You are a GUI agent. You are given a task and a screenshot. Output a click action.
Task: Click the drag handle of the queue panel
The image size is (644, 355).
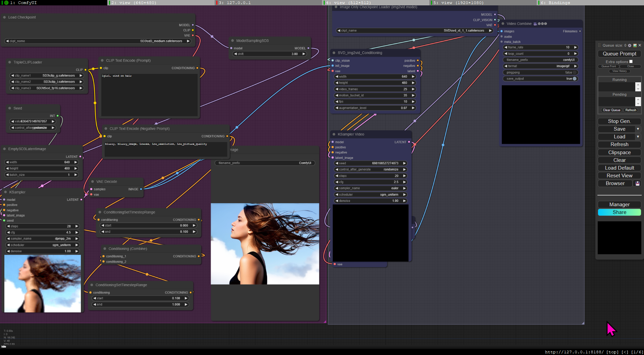pyautogui.click(x=599, y=45)
